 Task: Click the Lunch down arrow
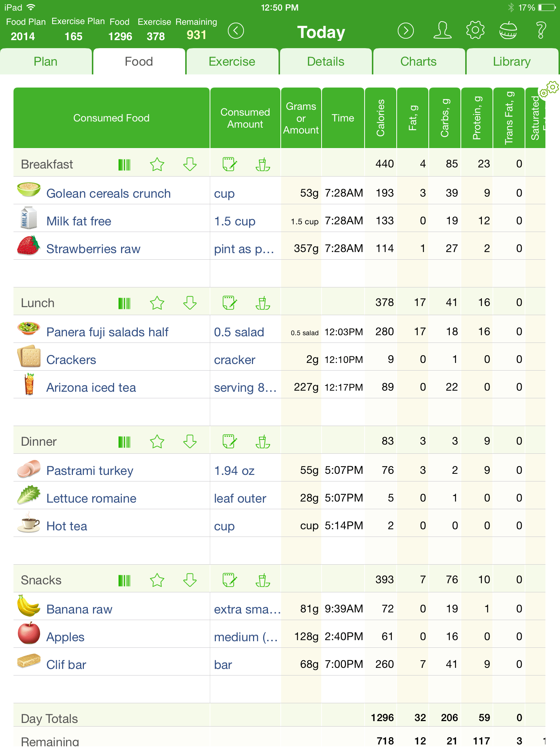tap(189, 302)
